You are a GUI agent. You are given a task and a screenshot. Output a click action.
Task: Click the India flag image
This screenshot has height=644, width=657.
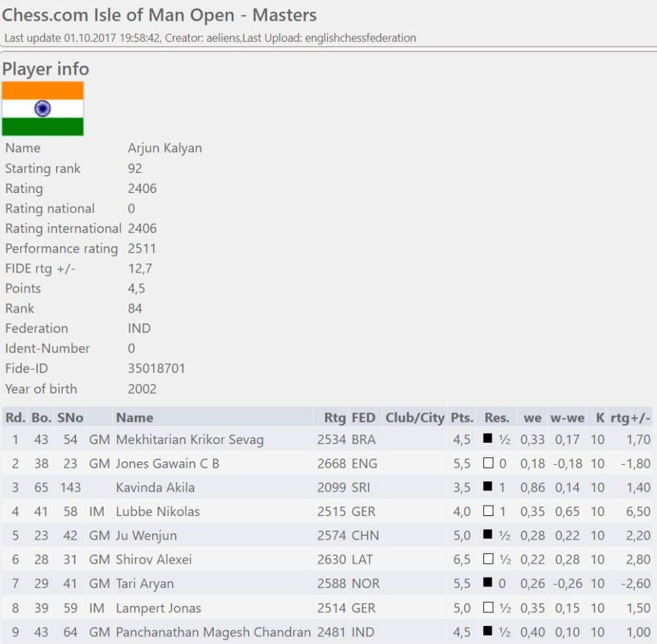(x=43, y=109)
